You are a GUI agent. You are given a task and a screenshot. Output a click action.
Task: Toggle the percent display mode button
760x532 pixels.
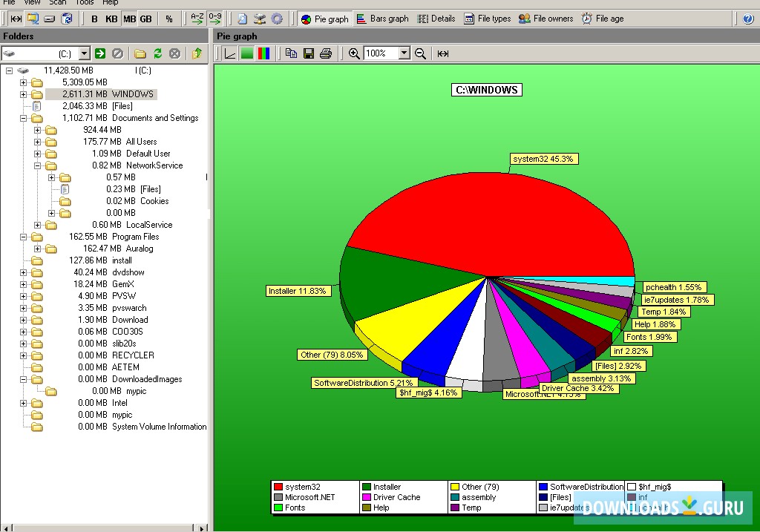pyautogui.click(x=169, y=19)
